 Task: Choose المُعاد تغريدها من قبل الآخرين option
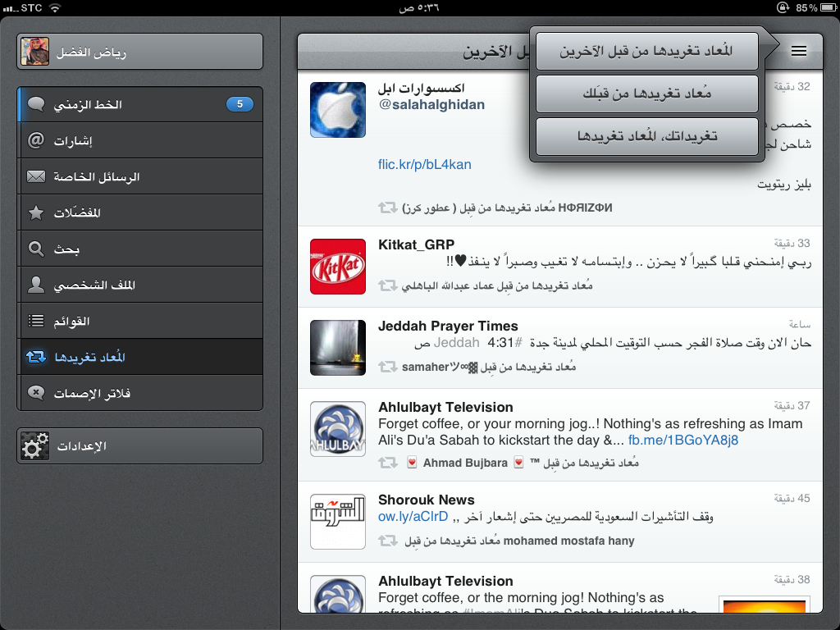click(646, 51)
